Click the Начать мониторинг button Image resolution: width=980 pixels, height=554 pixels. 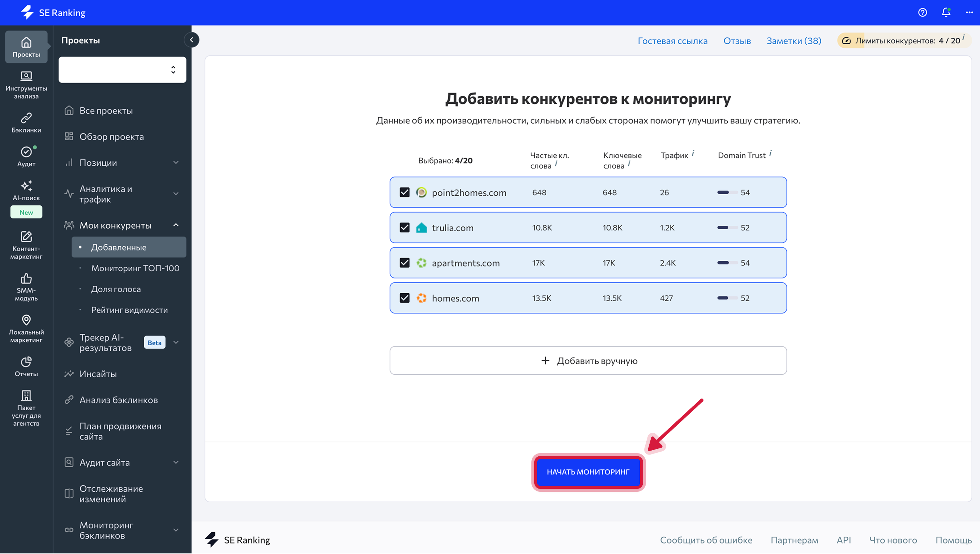(x=588, y=472)
